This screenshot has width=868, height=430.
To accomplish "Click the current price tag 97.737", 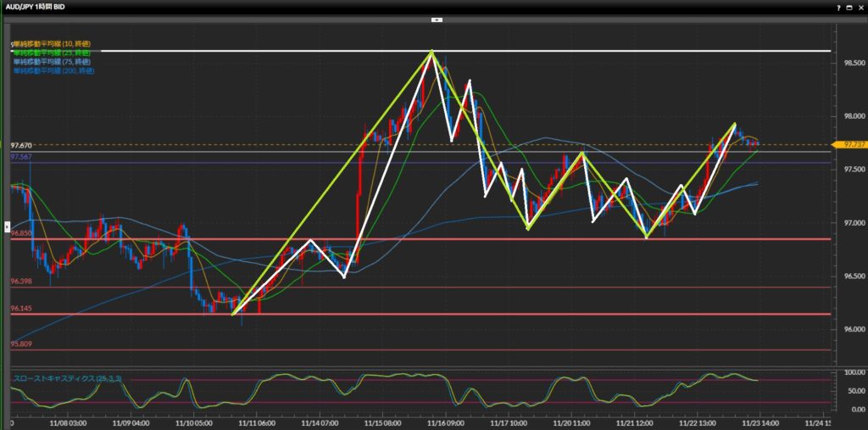I will coord(850,145).
